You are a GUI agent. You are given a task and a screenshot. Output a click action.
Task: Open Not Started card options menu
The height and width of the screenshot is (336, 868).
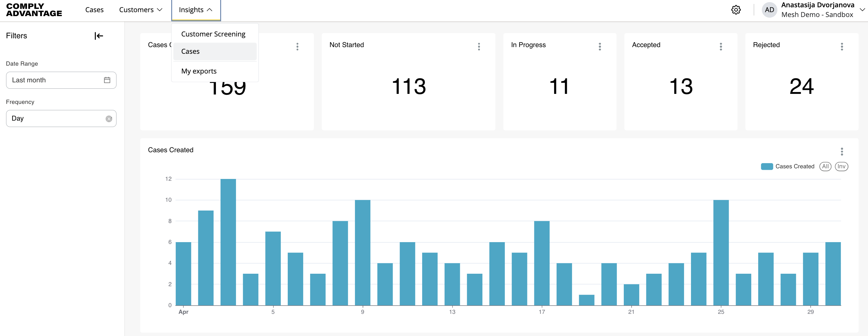pyautogui.click(x=479, y=46)
